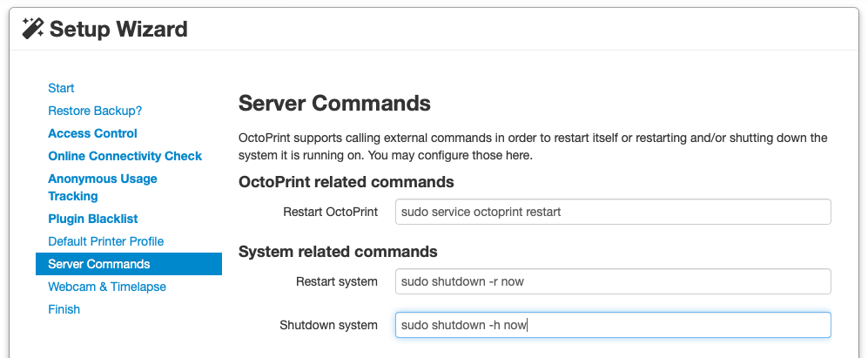
Task: Click the Setup Wizard title text
Action: (118, 29)
